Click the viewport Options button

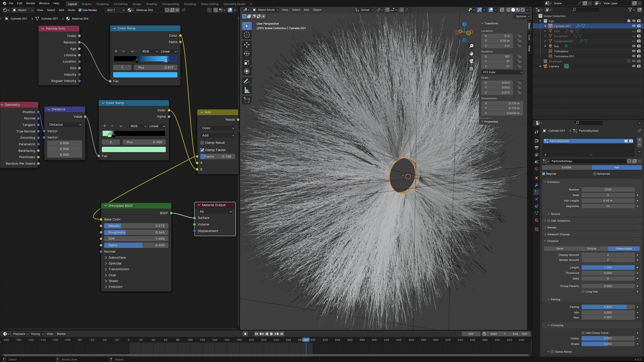(x=522, y=16)
